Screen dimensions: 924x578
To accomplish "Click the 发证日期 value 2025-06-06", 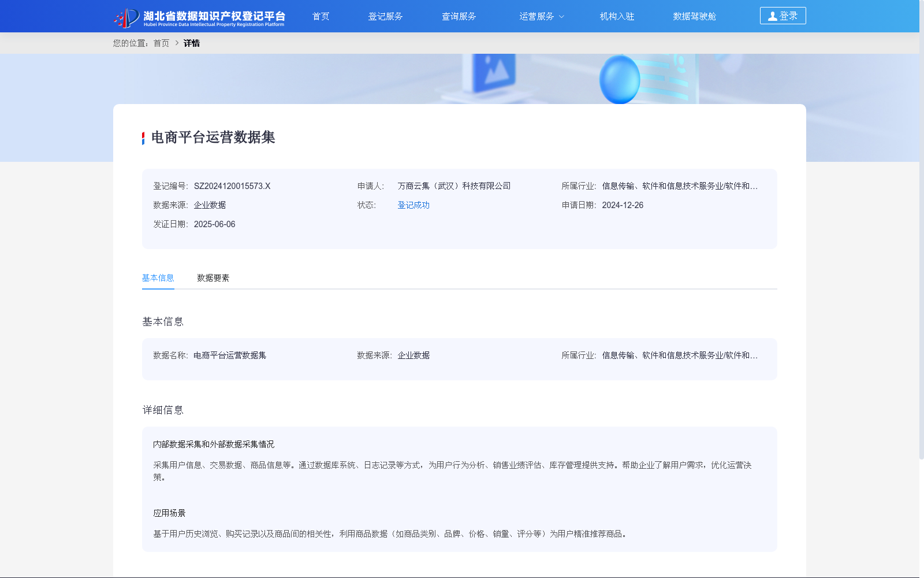I will pos(215,224).
